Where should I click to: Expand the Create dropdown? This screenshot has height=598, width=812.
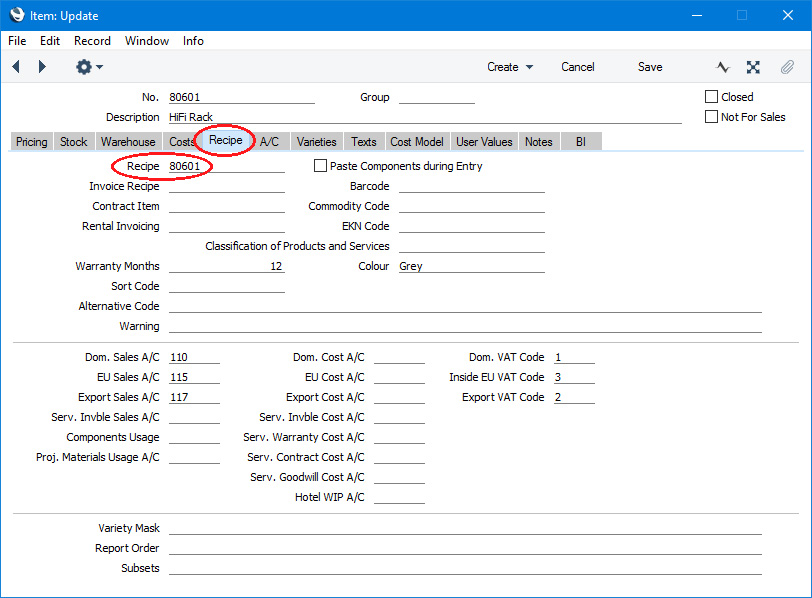point(510,67)
